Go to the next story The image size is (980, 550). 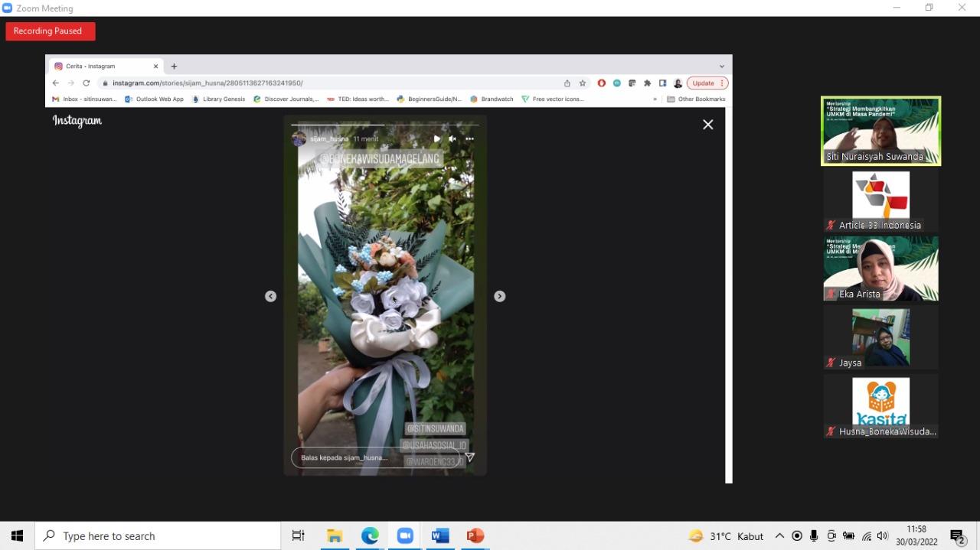499,296
